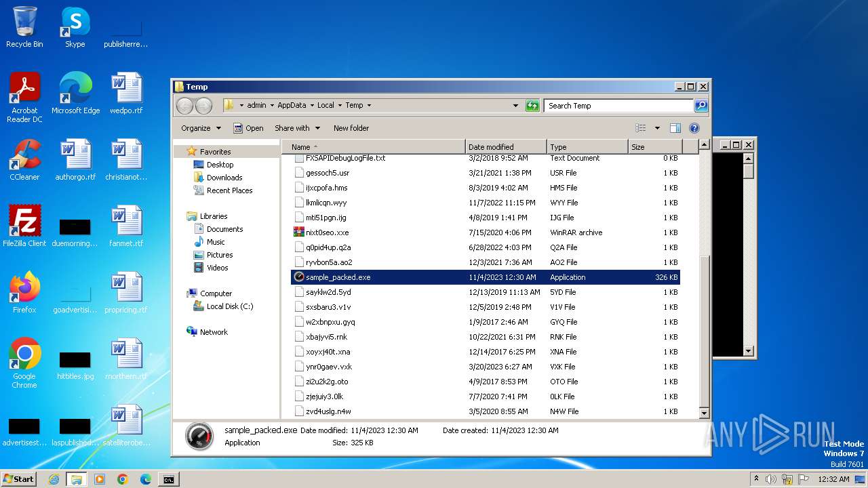The height and width of the screenshot is (488, 868).
Task: Toggle the preview pane button
Action: [x=675, y=128]
